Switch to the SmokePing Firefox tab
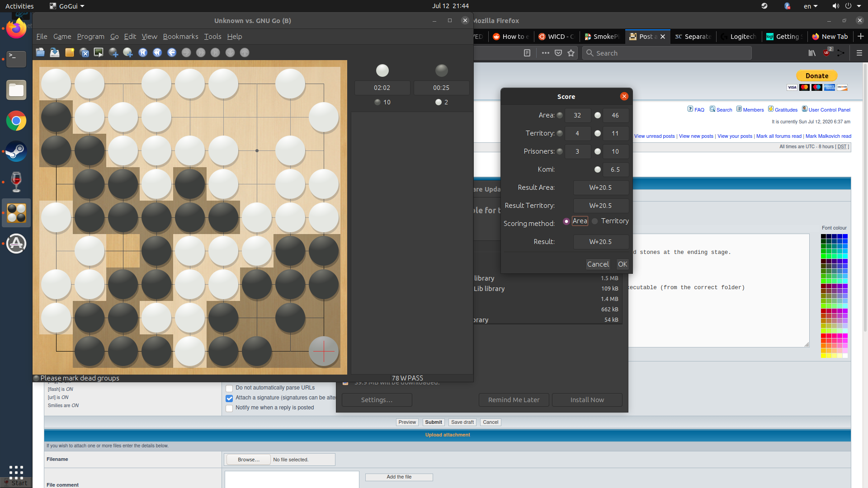868x488 pixels. [x=602, y=37]
